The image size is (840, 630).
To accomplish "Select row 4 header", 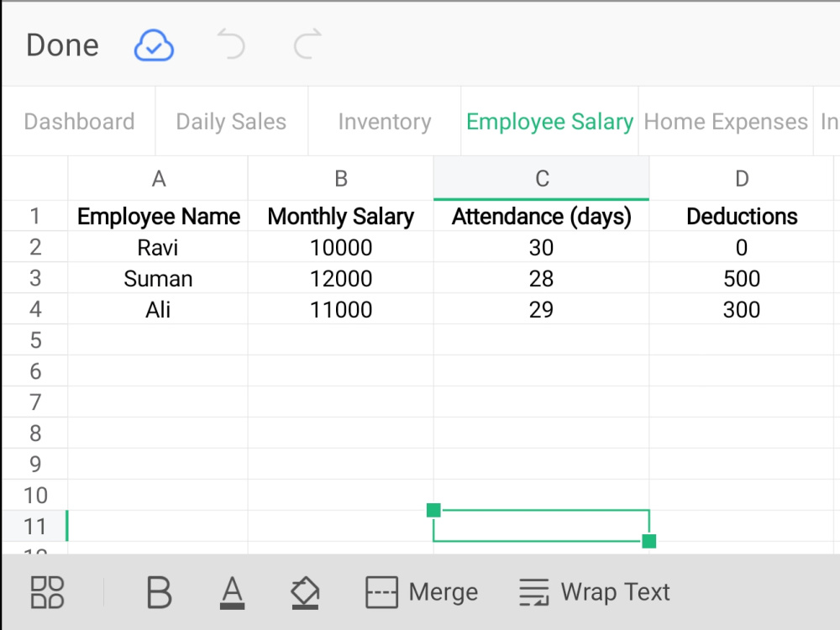I will [34, 309].
